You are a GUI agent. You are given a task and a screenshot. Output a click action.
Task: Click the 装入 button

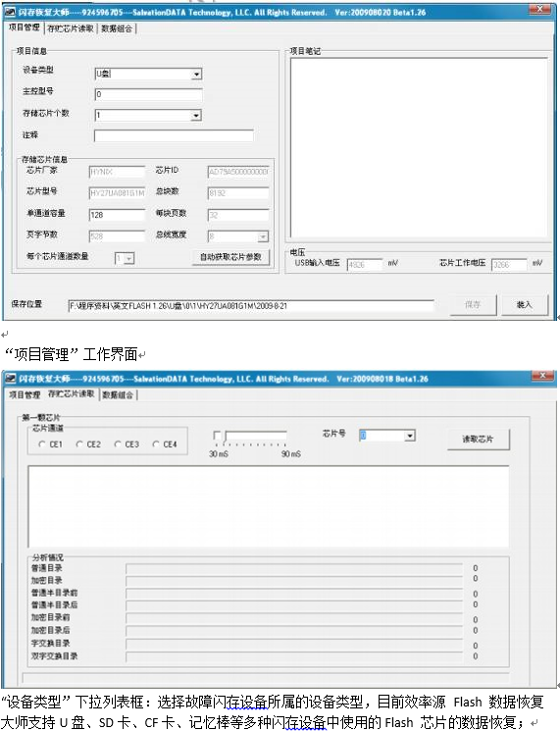[524, 304]
